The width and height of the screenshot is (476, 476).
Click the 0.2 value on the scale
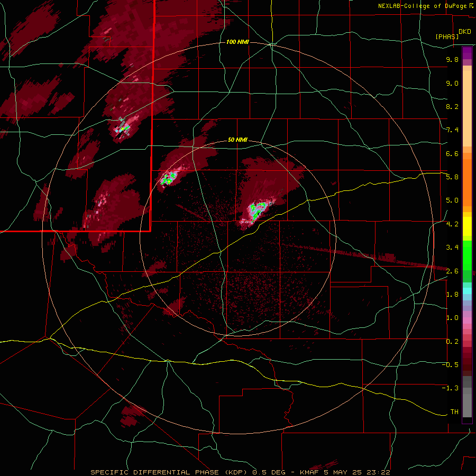pos(452,342)
